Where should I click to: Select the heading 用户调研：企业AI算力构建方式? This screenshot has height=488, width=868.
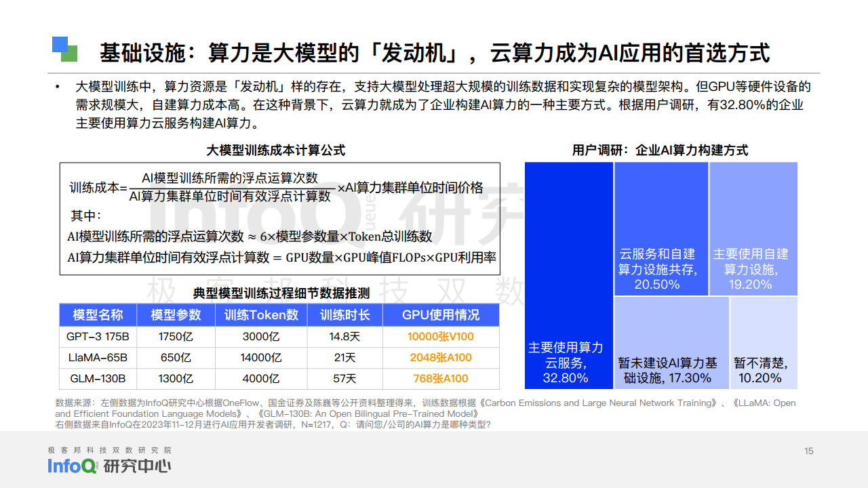tap(660, 150)
